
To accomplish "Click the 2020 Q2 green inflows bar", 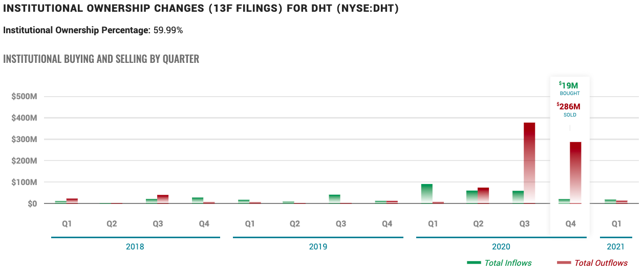I will tap(472, 197).
